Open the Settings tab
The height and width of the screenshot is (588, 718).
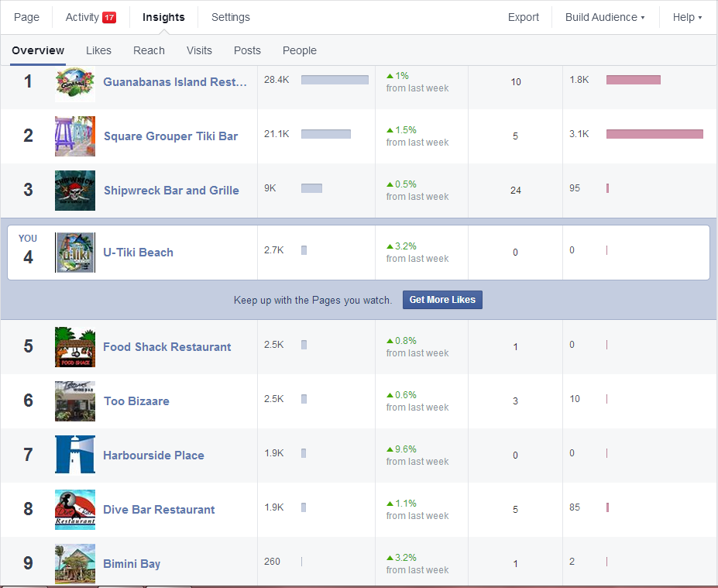click(x=231, y=17)
